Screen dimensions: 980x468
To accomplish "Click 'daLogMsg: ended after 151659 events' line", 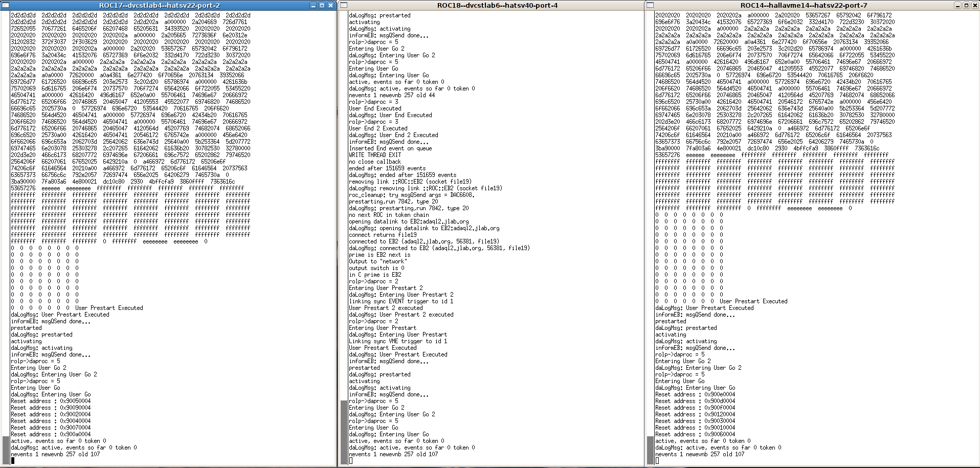I will (x=403, y=175).
